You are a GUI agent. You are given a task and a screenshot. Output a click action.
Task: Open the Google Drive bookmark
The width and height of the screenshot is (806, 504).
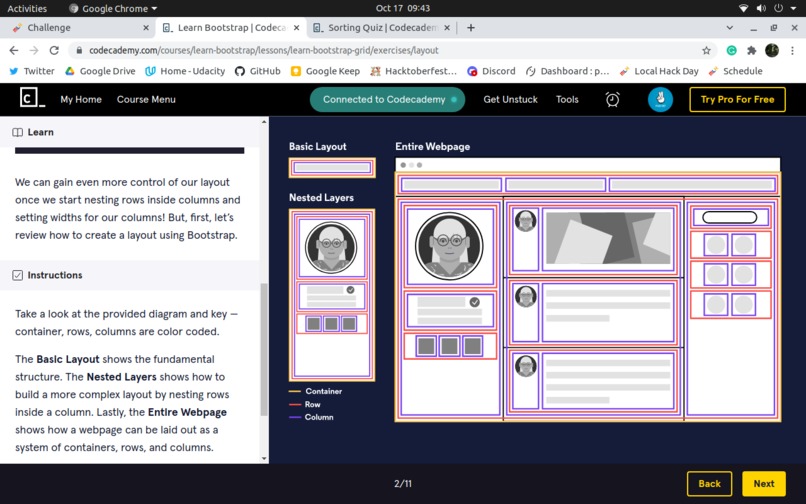(100, 71)
